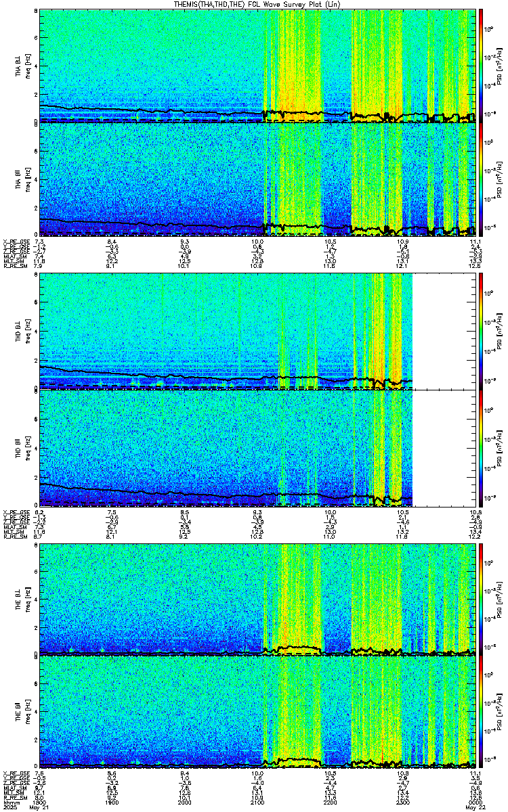Click the top frequency tick 8 on THA B-perpendicular axis

tap(35, 12)
